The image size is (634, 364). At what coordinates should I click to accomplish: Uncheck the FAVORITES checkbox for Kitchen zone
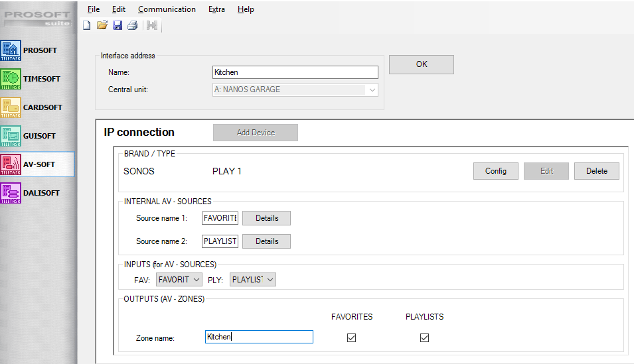(x=352, y=337)
